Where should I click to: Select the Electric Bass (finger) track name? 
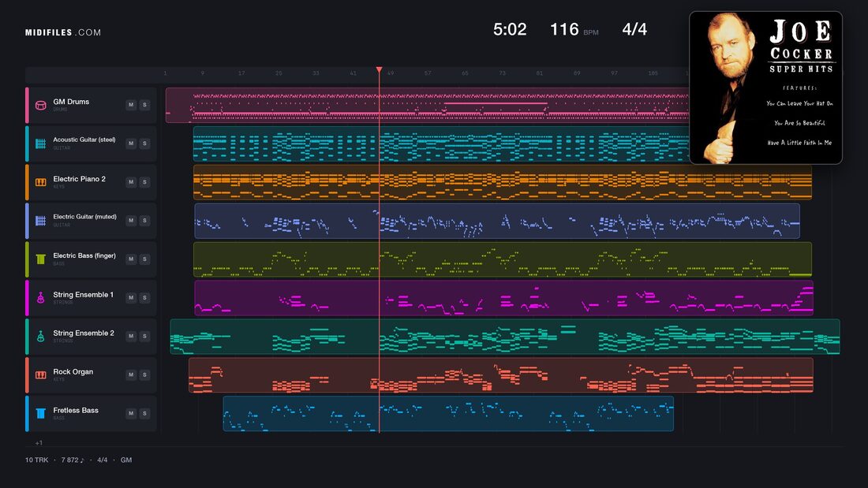(x=84, y=255)
